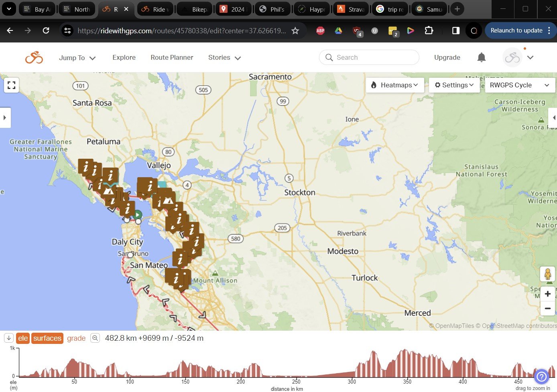Open a new browser tab
Image resolution: width=557 pixels, height=392 pixels.
coord(457,9)
